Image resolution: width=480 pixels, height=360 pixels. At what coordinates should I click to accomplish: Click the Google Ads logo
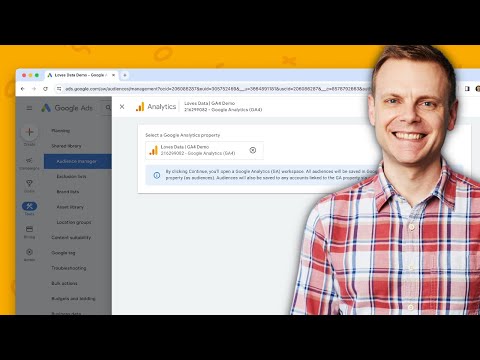67,108
